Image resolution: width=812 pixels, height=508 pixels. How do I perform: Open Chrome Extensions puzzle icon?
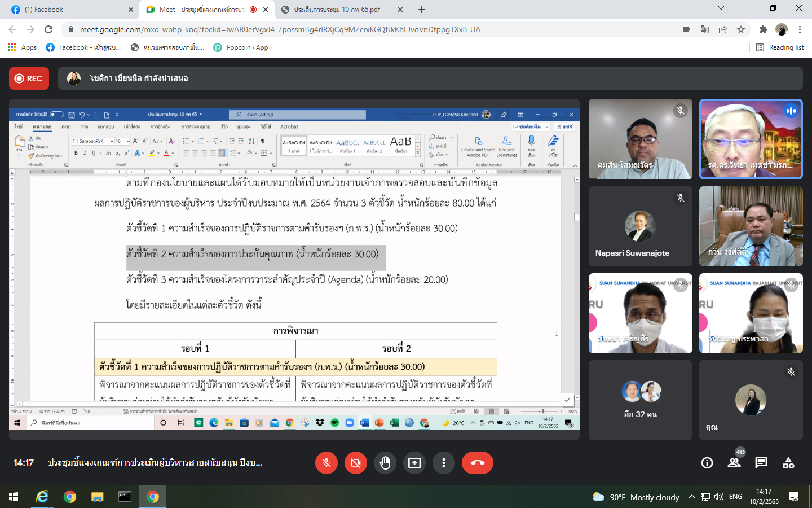click(763, 29)
